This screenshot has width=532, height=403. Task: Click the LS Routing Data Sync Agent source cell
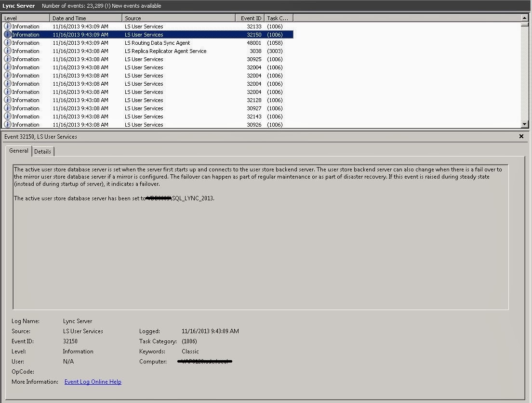click(x=157, y=43)
